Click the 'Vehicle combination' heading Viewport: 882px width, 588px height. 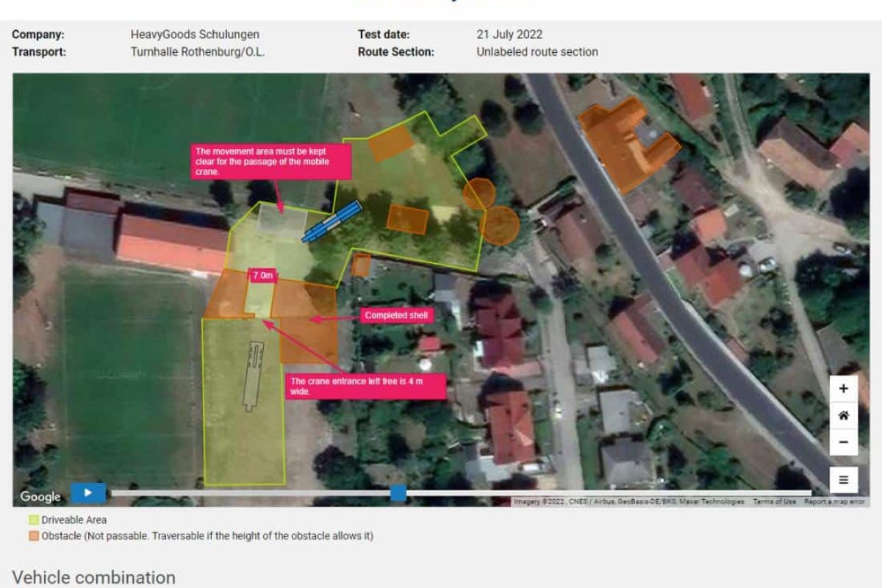coord(94,577)
